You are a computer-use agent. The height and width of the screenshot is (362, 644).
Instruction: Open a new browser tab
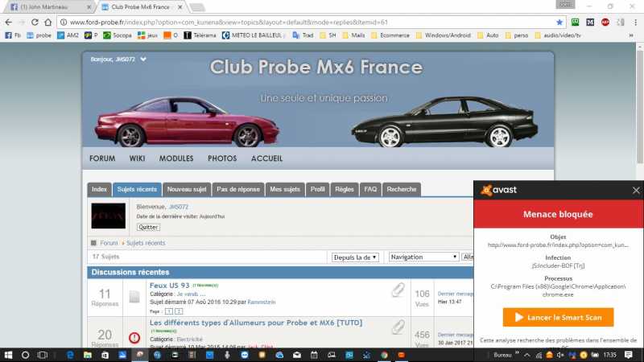(x=197, y=7)
